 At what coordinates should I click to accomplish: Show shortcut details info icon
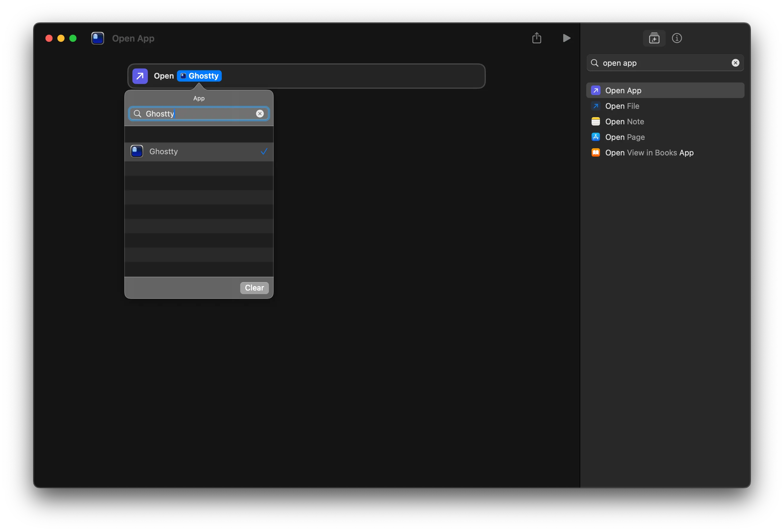click(677, 38)
